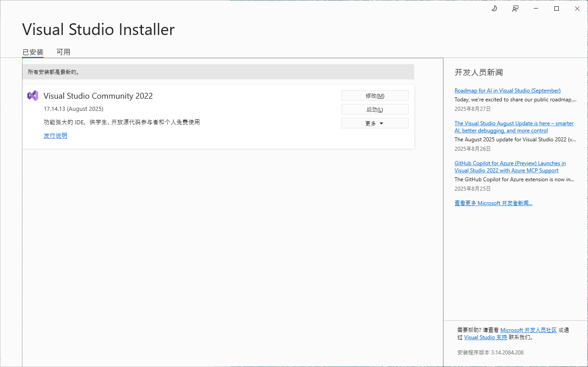This screenshot has height=367, width=588.
Task: Open the 发行说明 link
Action: point(55,135)
